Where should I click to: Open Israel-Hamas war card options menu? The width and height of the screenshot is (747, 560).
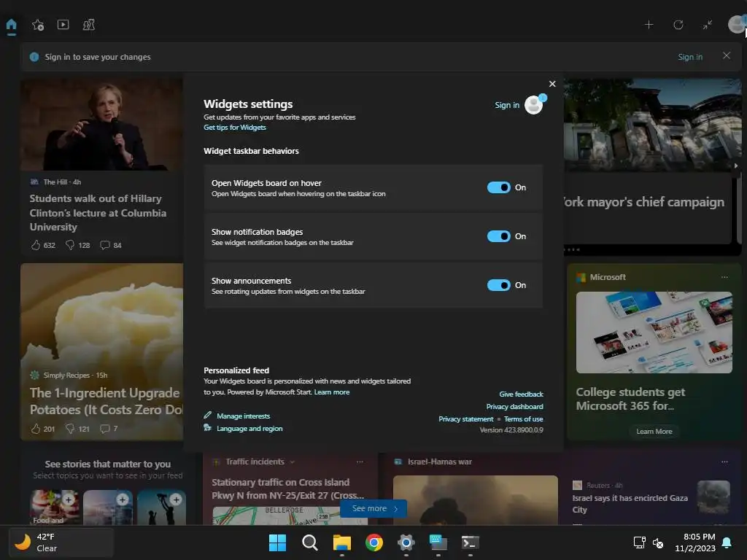pyautogui.click(x=724, y=462)
